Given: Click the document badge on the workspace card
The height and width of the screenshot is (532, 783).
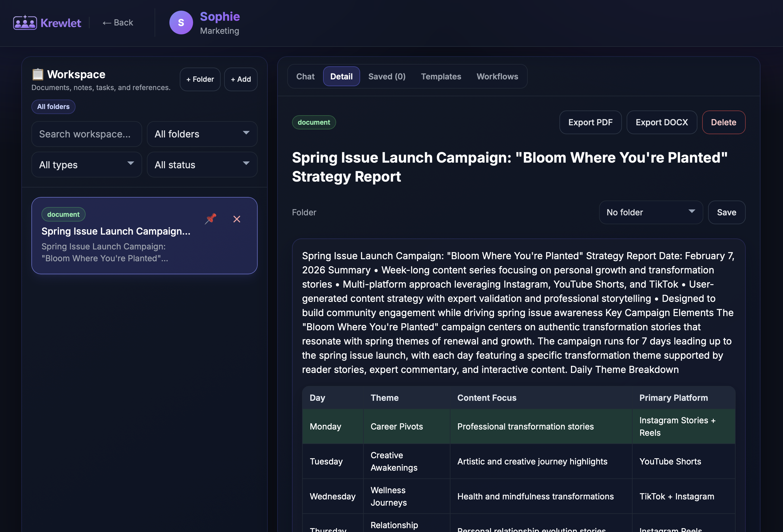Looking at the screenshot, I should point(63,214).
